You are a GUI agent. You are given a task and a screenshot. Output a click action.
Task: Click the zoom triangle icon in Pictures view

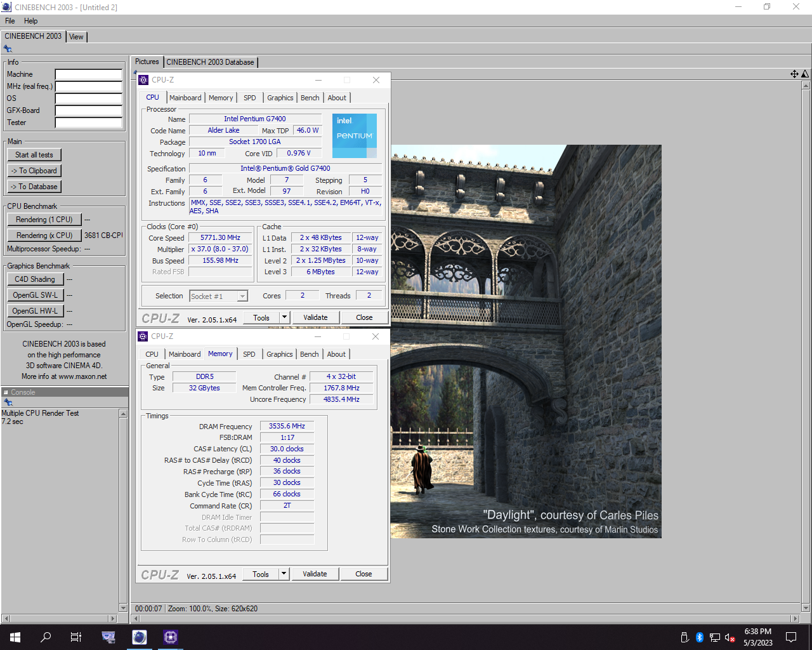(805, 74)
